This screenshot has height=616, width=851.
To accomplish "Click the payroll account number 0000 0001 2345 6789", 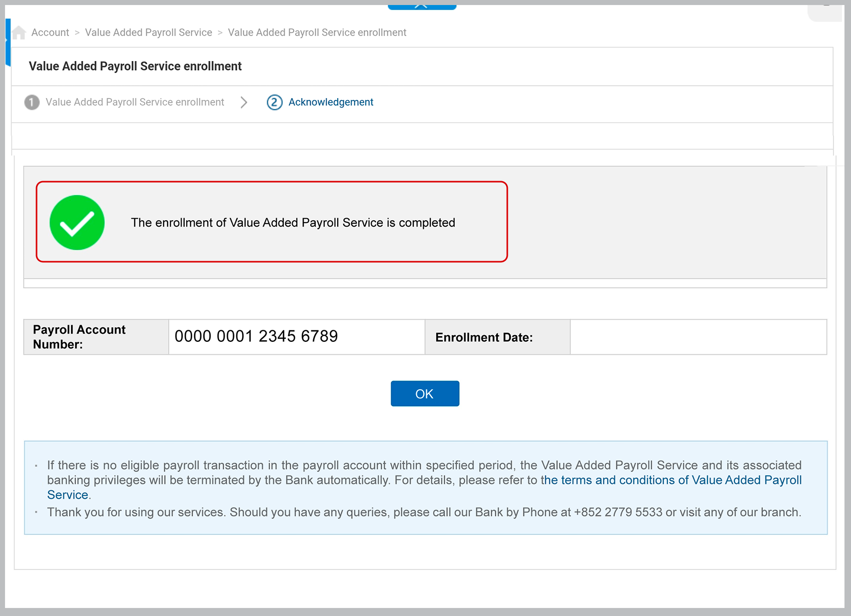I will (256, 336).
